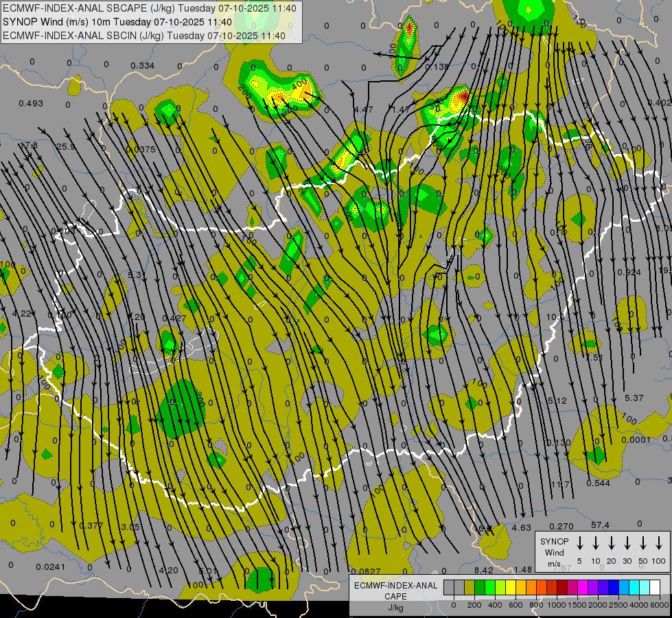Click the map value 0.334
This screenshot has width=672, height=618.
[142, 66]
